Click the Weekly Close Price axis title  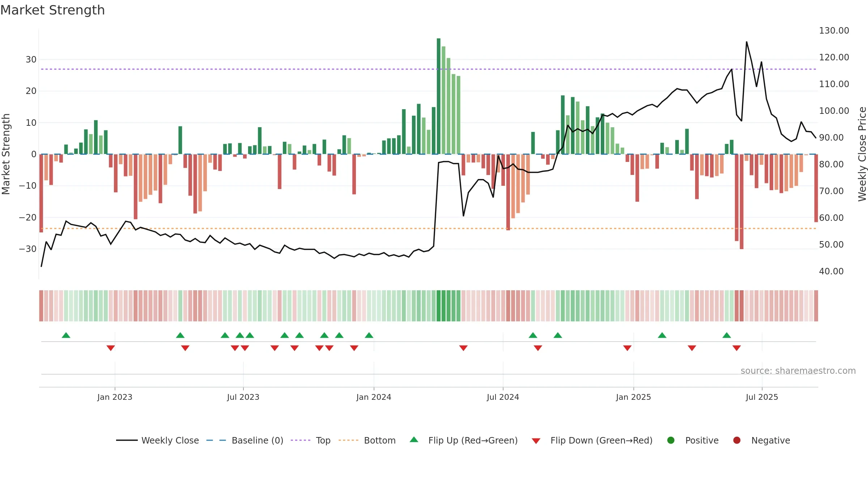point(862,154)
